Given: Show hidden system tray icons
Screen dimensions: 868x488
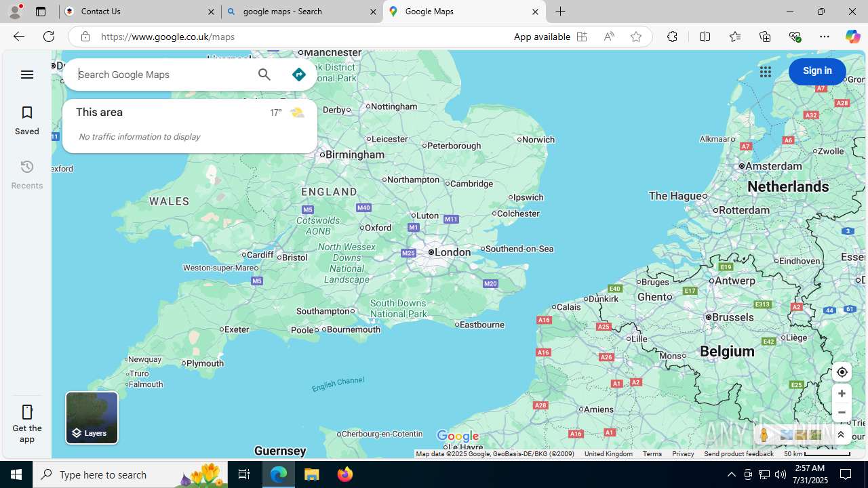Looking at the screenshot, I should tap(731, 474).
